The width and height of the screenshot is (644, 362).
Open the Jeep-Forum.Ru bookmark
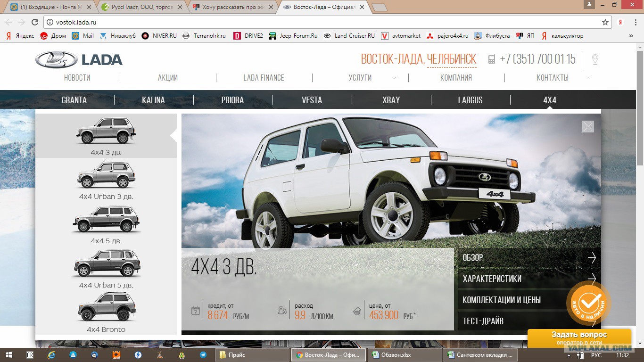click(x=293, y=36)
